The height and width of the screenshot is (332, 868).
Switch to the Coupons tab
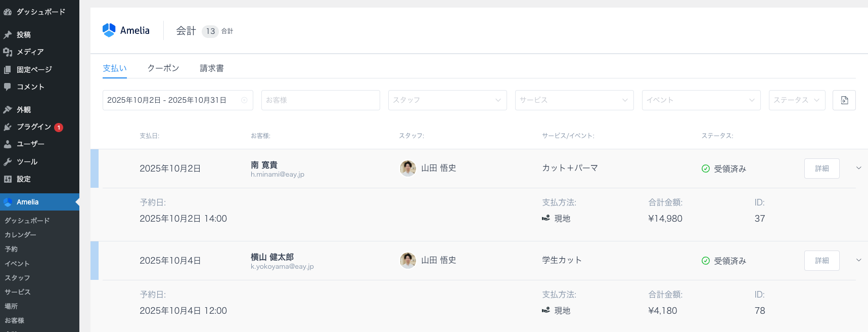coord(163,68)
